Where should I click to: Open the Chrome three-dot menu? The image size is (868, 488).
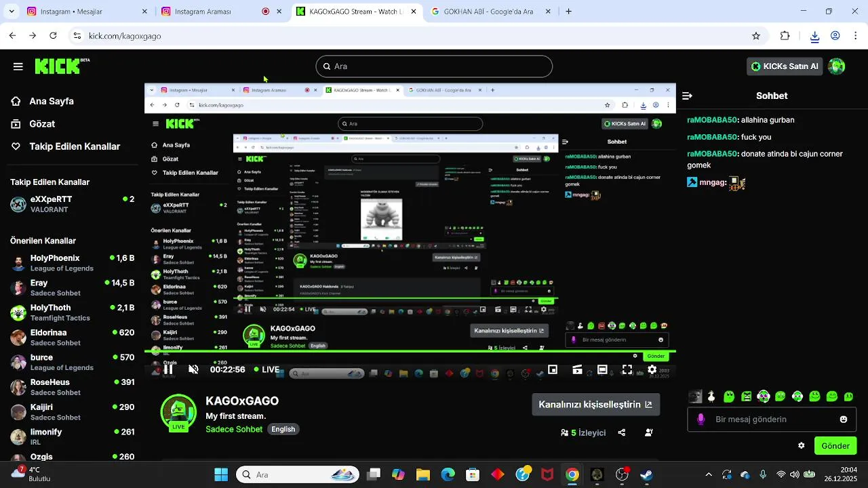[854, 36]
